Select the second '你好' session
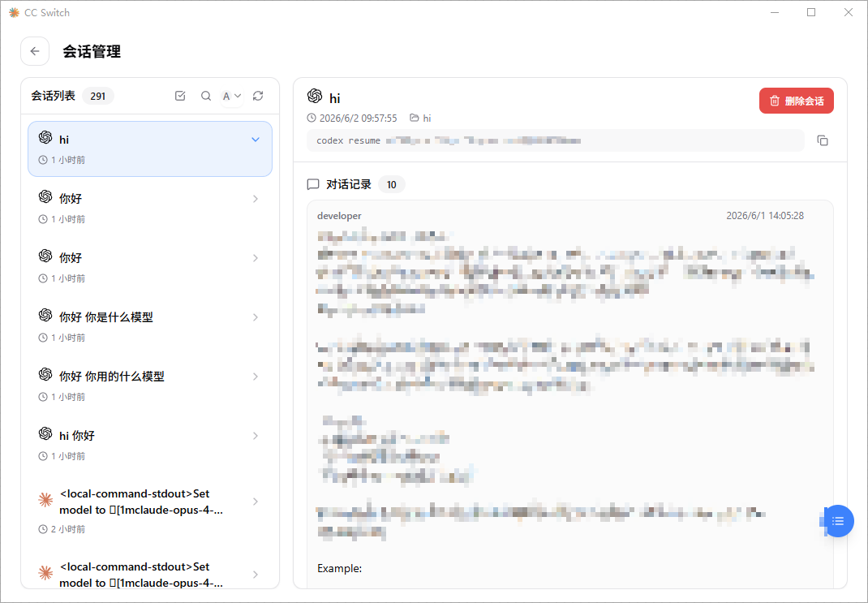 150,268
